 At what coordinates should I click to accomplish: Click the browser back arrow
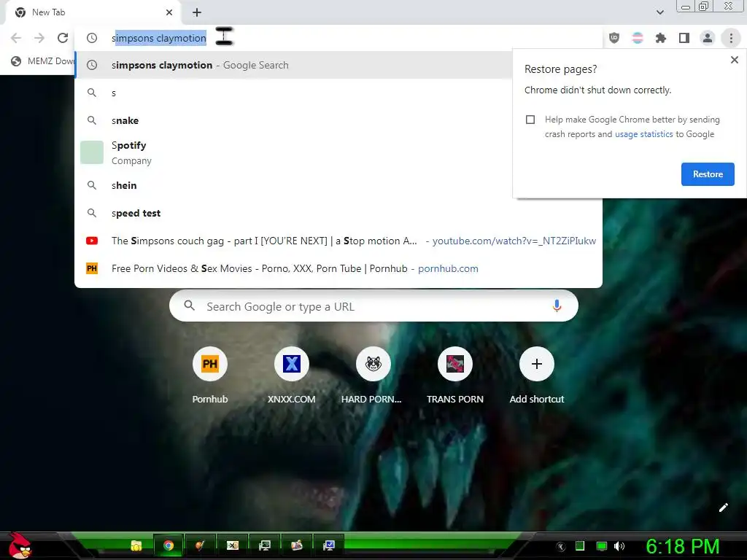(x=16, y=38)
